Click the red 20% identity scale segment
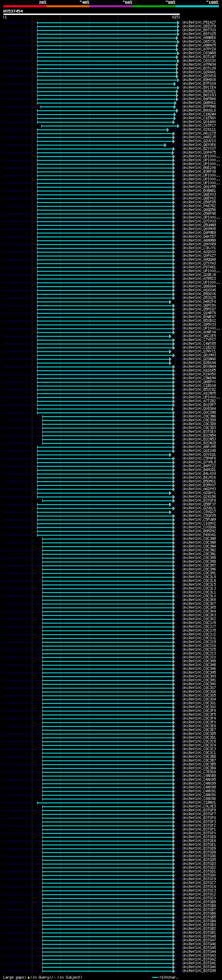The height and width of the screenshot is (980, 222). [x=25, y=6]
